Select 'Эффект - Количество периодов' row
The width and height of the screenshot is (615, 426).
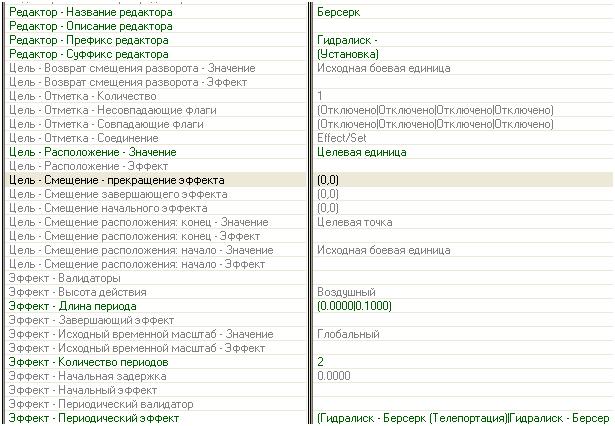pos(89,362)
